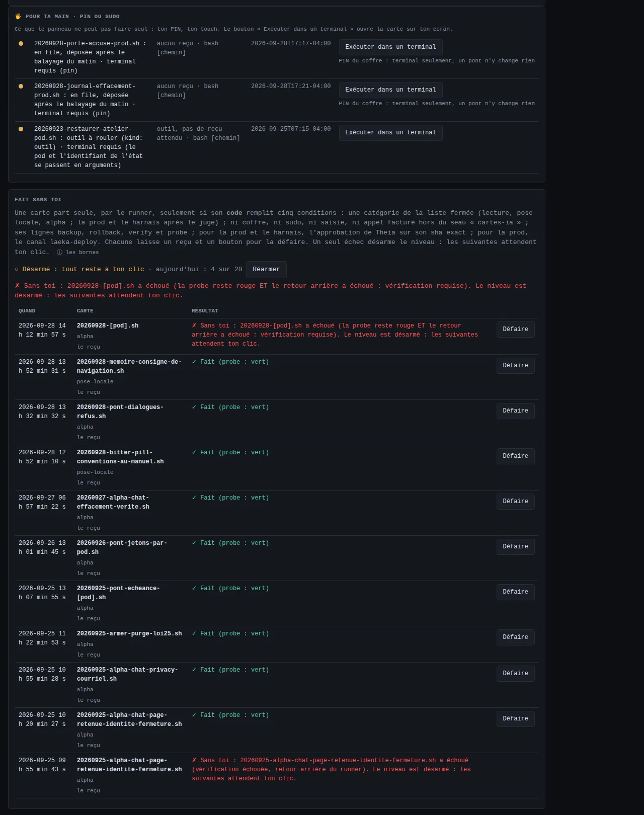This screenshot has height=815, width=644.
Task: Click the green check for memoire-consigne-de-navigation.sh
Action: pos(194,362)
